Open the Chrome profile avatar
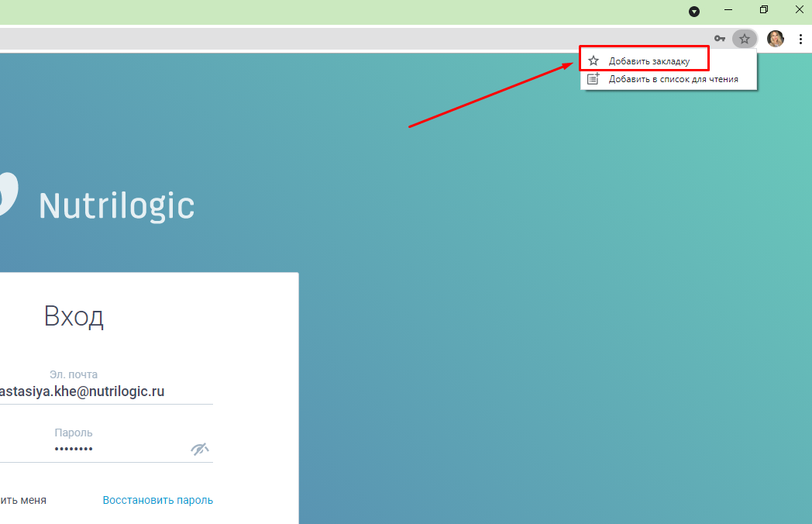The image size is (812, 524). 776,39
